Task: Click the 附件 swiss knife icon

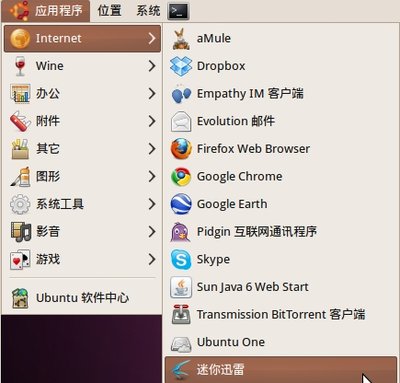Action: 20,121
